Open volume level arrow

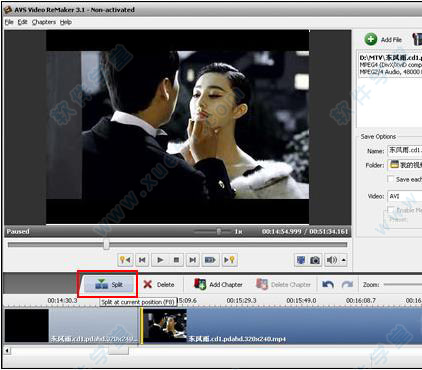click(343, 260)
